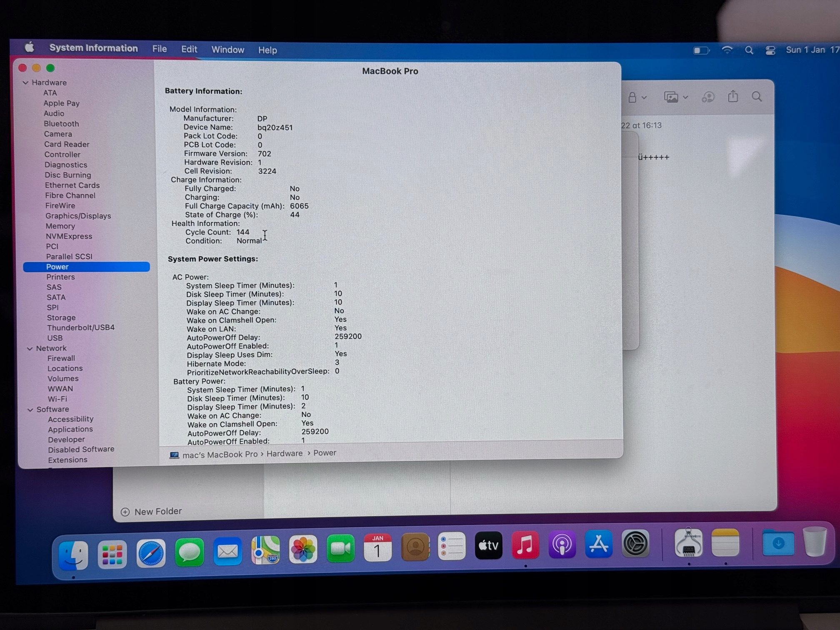Click Full Charge Capacity value 6065

point(299,206)
